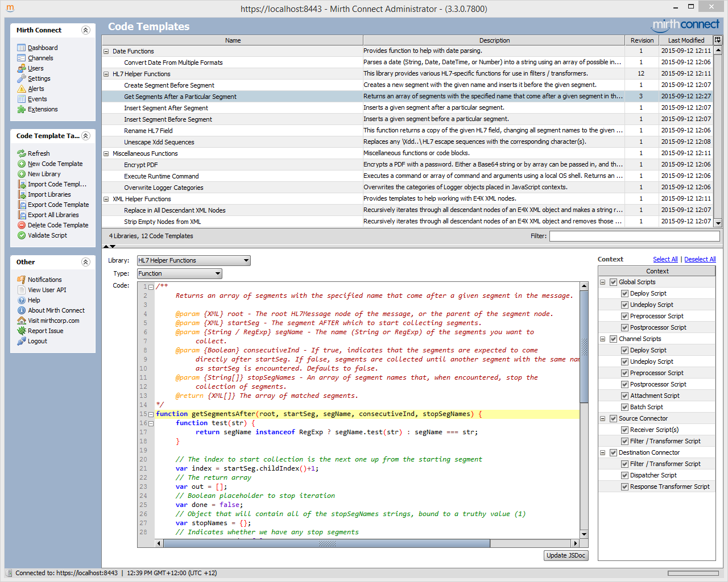Open Alerts via the warning icon

pos(22,89)
